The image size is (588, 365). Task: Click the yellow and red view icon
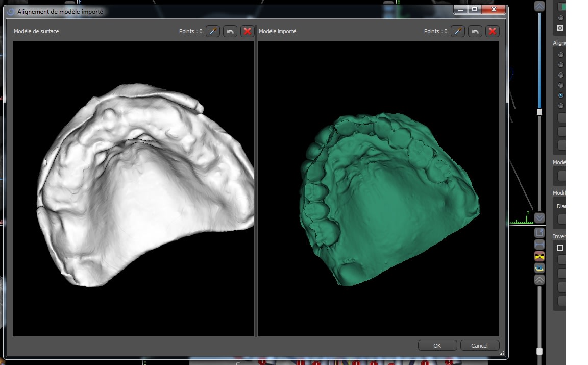click(540, 256)
